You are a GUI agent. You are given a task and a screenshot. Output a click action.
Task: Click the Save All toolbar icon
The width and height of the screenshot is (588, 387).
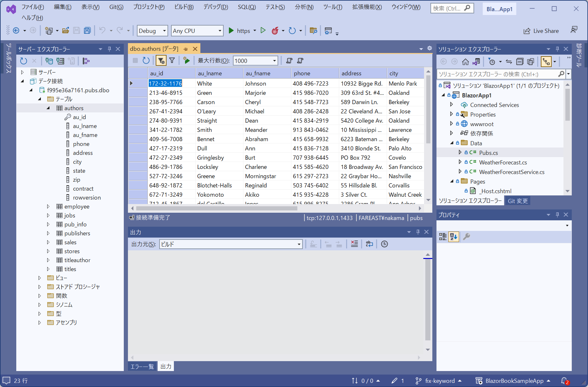[x=87, y=31]
